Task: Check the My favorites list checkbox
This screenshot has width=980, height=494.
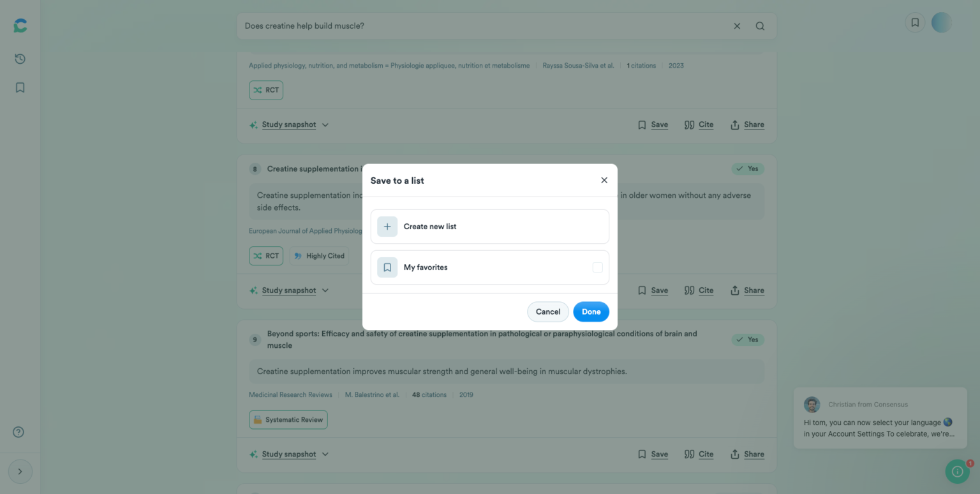Action: [x=597, y=267]
